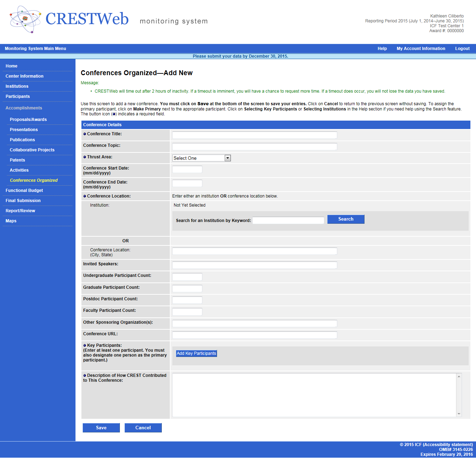
Task: Click the Reporting Period 2015 text
Action: (x=414, y=21)
